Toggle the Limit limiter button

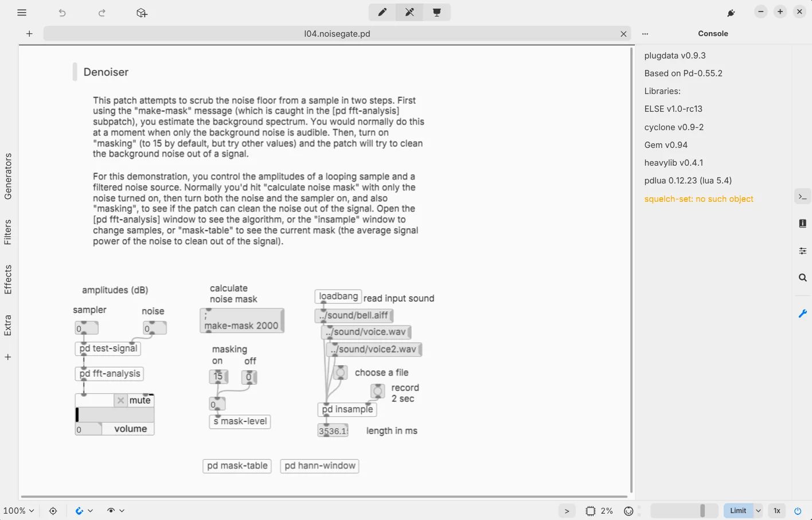[x=738, y=511]
